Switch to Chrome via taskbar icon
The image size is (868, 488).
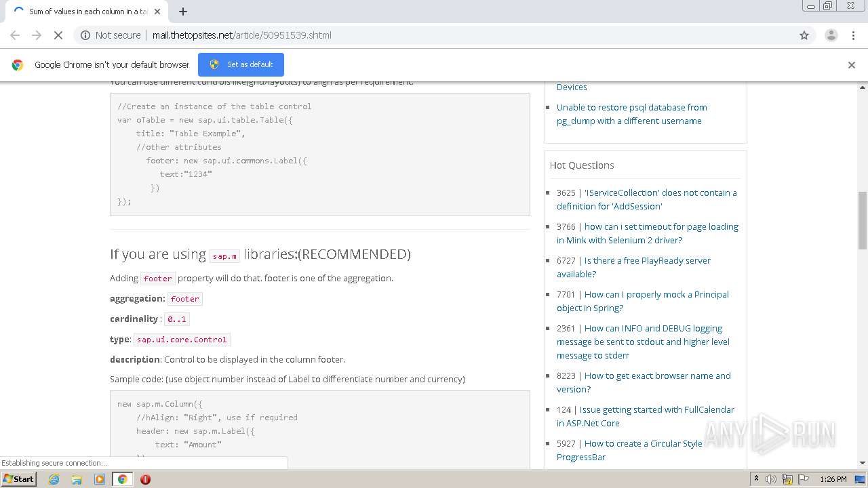122,479
